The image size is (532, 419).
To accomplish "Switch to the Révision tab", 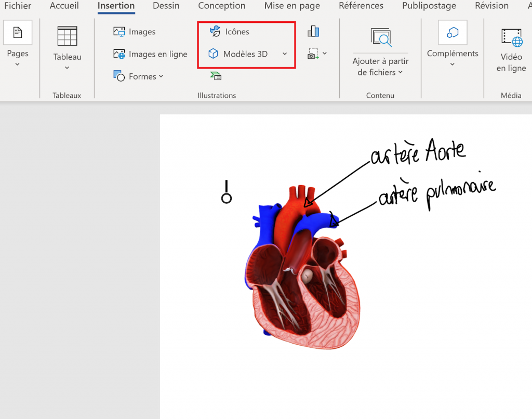I will click(491, 6).
